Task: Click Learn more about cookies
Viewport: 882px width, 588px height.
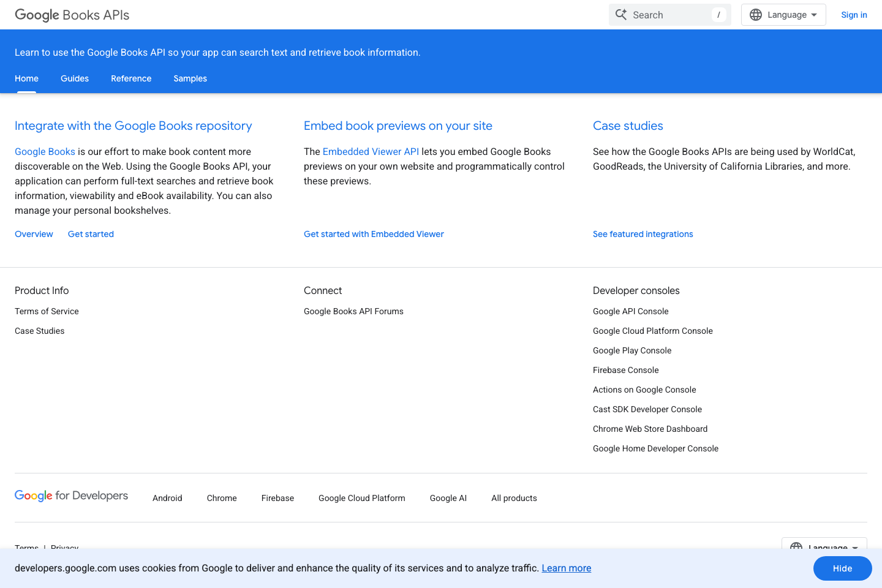Action: pos(566,568)
